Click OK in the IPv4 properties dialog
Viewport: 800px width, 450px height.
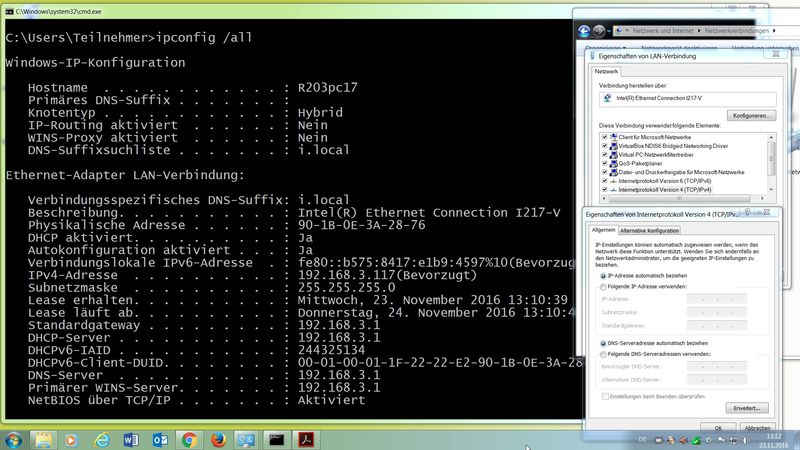pos(718,428)
